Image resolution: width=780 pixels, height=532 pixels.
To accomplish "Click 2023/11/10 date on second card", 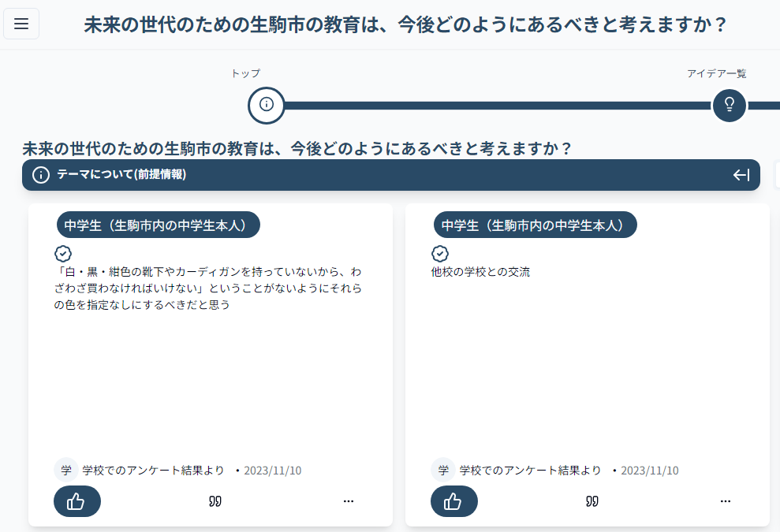I will 650,471.
